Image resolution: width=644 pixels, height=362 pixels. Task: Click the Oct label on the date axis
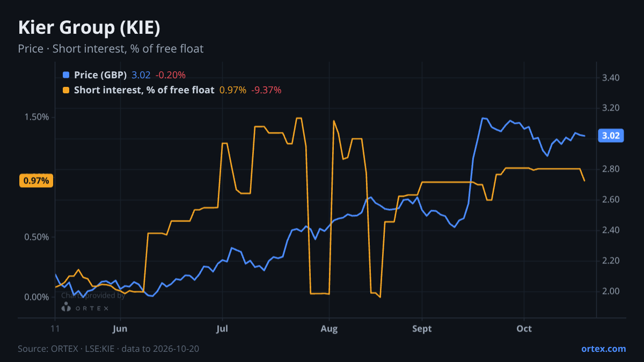[x=524, y=329]
